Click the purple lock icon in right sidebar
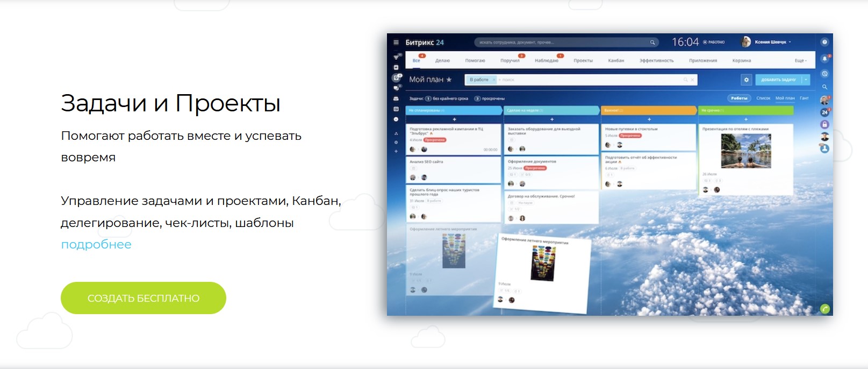Viewport: 868px width, 369px height. [824, 124]
